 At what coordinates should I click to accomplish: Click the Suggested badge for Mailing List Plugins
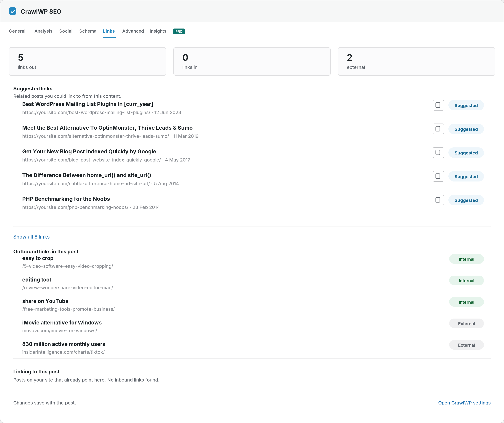[466, 105]
